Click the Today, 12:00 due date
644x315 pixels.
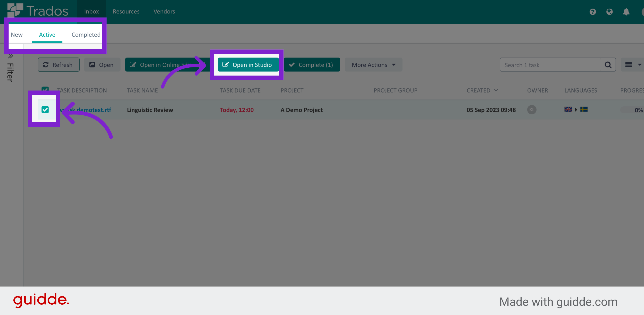tap(237, 110)
